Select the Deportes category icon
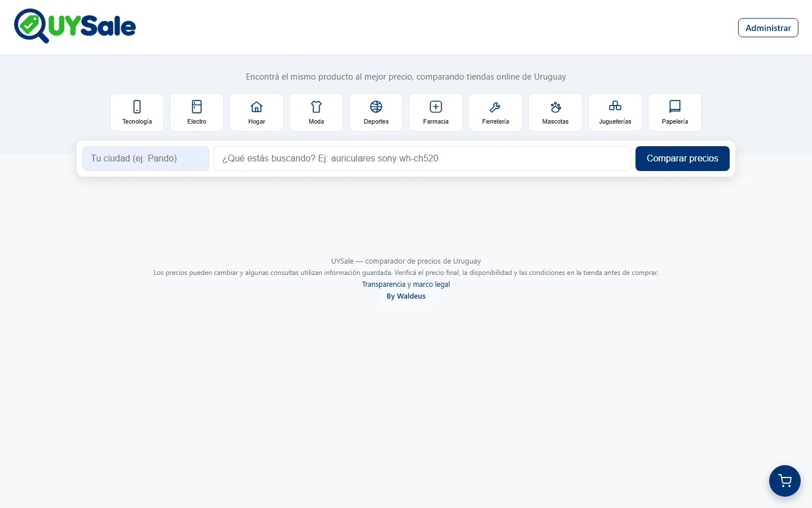The width and height of the screenshot is (812, 508). pos(376,112)
